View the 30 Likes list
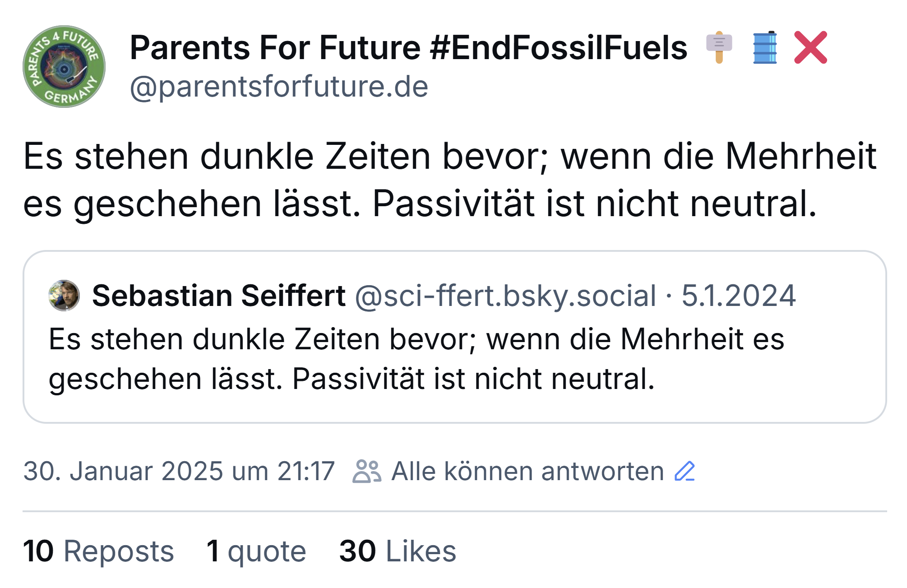 tap(398, 551)
